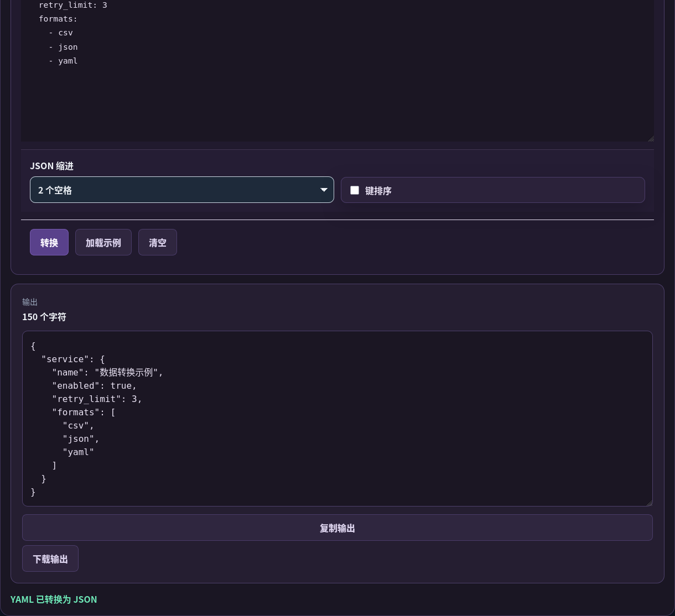This screenshot has height=616, width=675.
Task: Open the JSON 缩进 dropdown showing 2 个空格
Action: tap(182, 190)
